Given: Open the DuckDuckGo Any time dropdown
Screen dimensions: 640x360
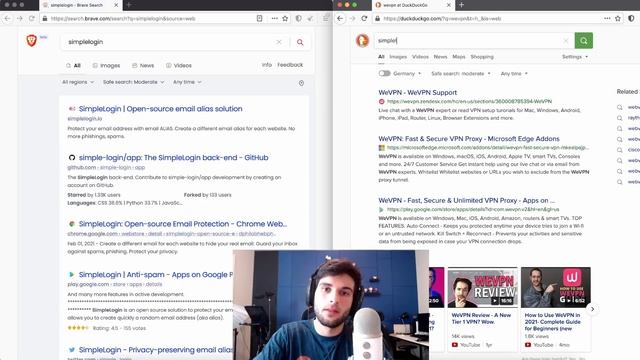Looking at the screenshot, I should [x=514, y=73].
